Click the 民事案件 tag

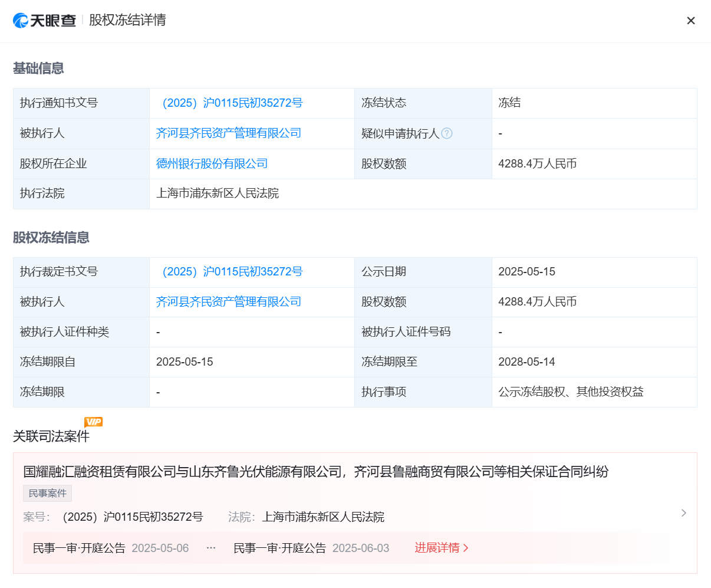tap(48, 493)
